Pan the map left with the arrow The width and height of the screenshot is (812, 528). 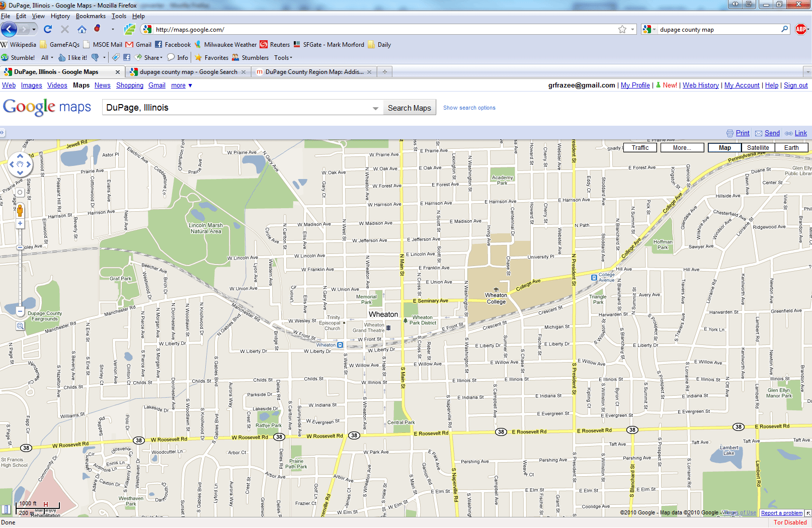pos(12,164)
